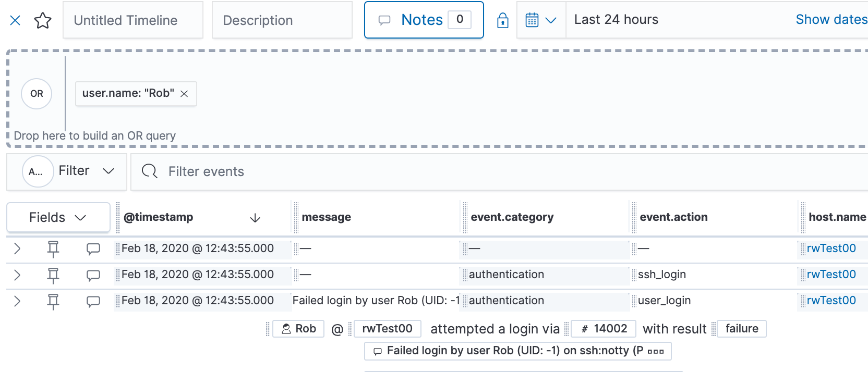Click the Show dates link
Viewport: 868px width, 372px height.
[831, 20]
